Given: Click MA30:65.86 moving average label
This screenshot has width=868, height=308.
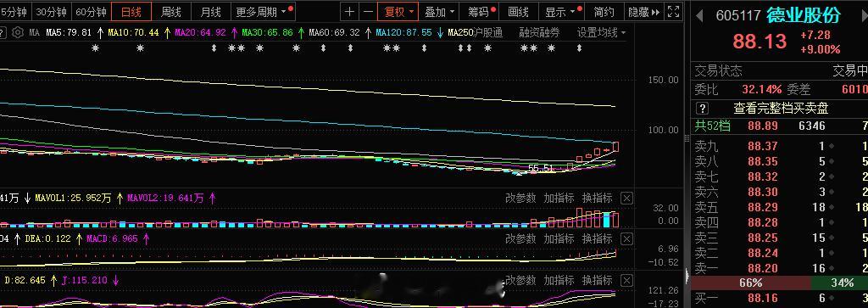Looking at the screenshot, I should pyautogui.click(x=267, y=33).
